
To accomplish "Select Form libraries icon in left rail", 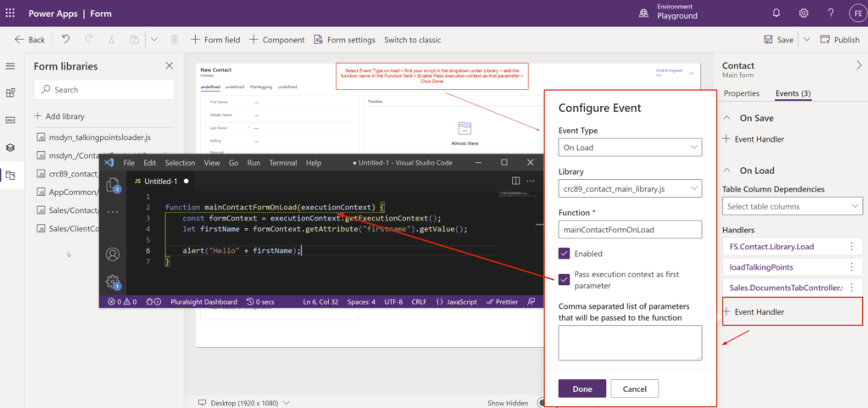I will 10,175.
